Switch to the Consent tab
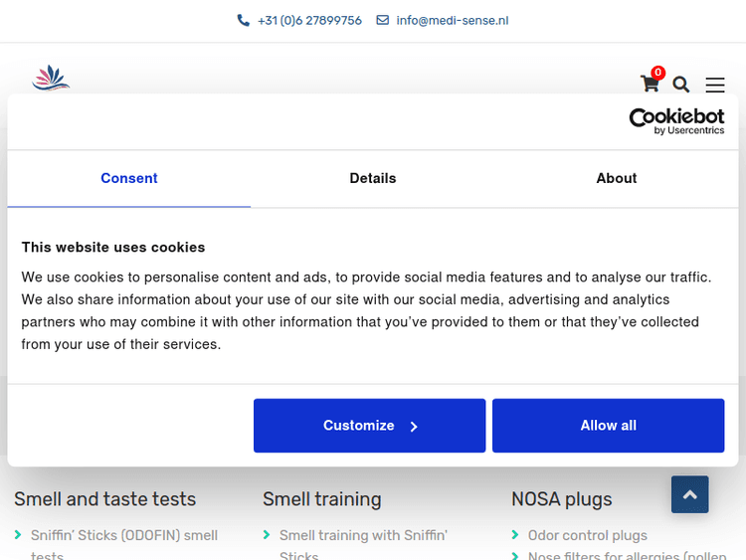The height and width of the screenshot is (560, 746). (x=129, y=178)
